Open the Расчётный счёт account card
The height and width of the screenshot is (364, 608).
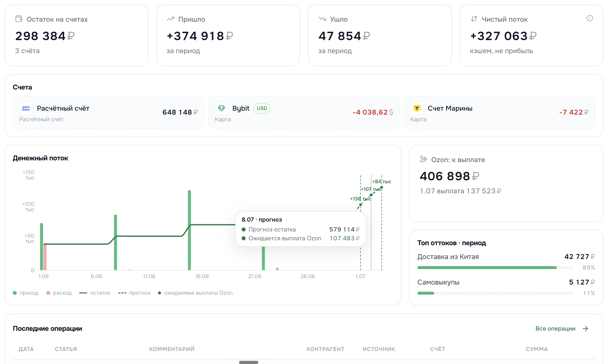(x=109, y=112)
